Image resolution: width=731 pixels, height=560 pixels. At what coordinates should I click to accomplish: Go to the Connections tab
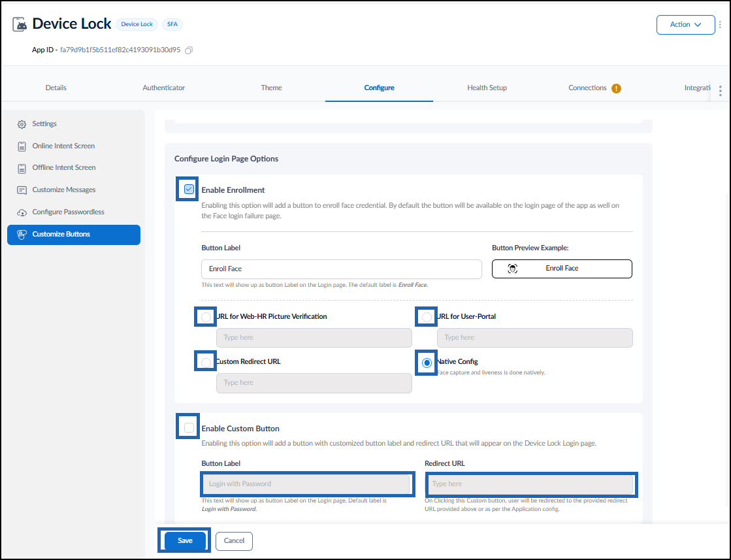tap(587, 88)
